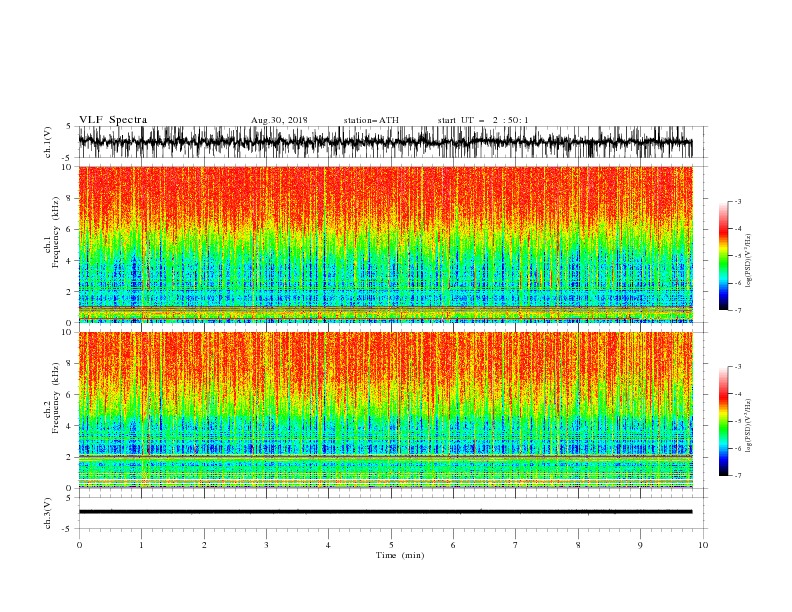Click inside the ch.1 spectrogram panel

(385, 244)
